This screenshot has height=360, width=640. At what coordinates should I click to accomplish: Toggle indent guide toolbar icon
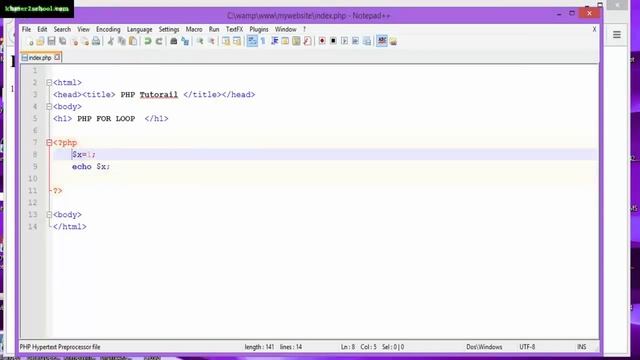tap(274, 41)
